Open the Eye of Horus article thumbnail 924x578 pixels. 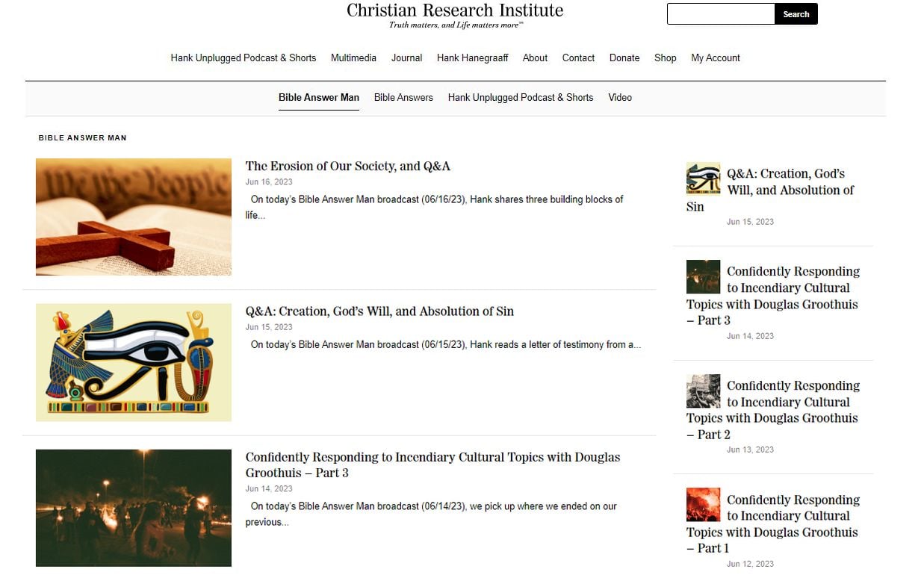[x=134, y=362]
